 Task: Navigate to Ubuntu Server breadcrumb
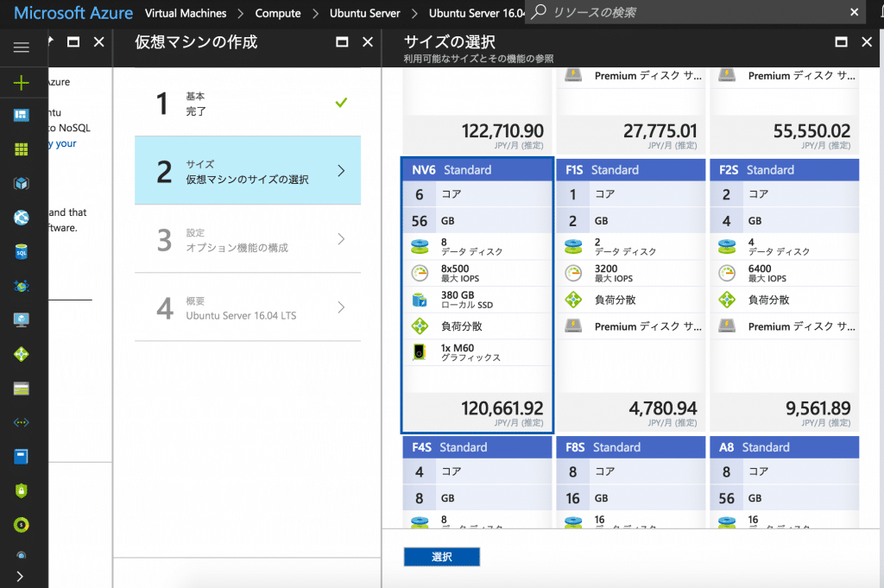click(x=365, y=13)
